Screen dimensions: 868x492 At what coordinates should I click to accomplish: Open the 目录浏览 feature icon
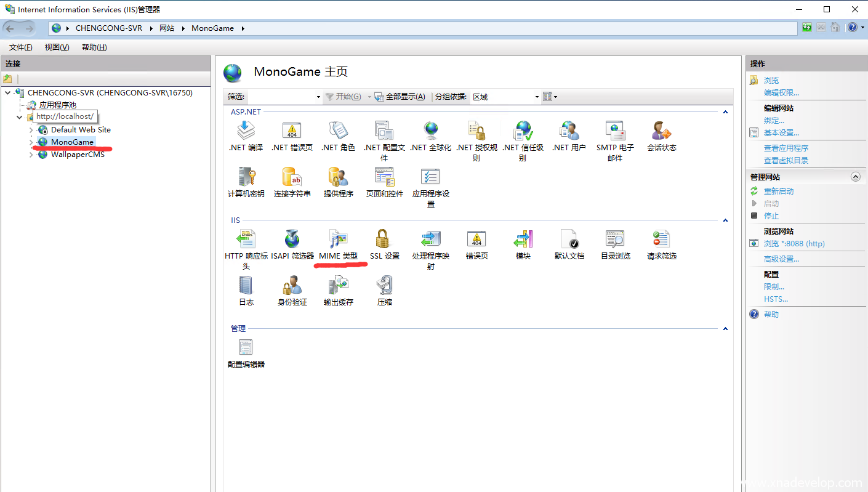pyautogui.click(x=615, y=240)
